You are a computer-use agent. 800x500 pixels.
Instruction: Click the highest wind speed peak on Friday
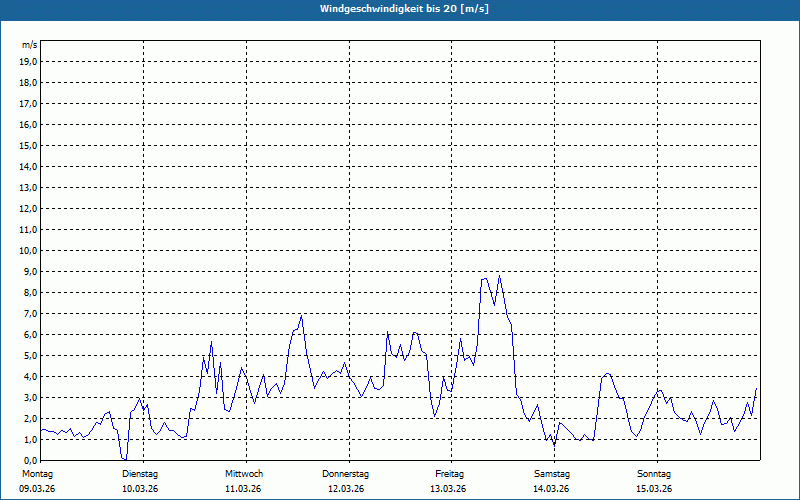(x=499, y=276)
